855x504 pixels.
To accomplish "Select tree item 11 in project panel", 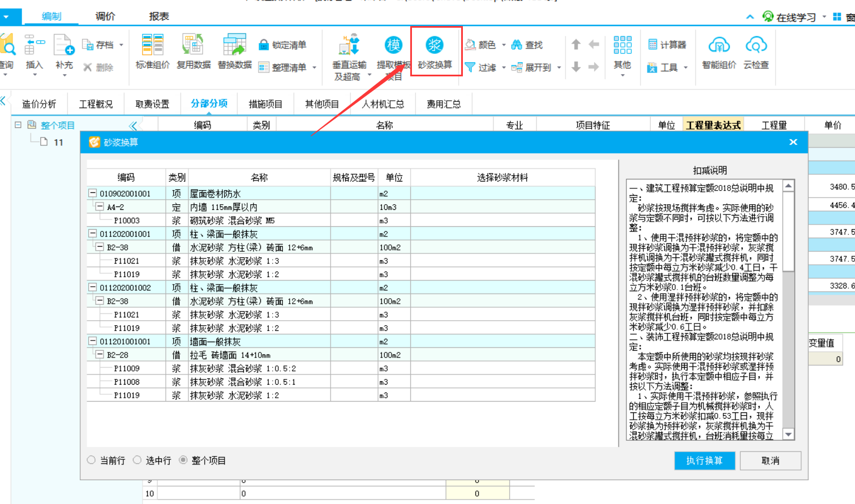I will 58,143.
